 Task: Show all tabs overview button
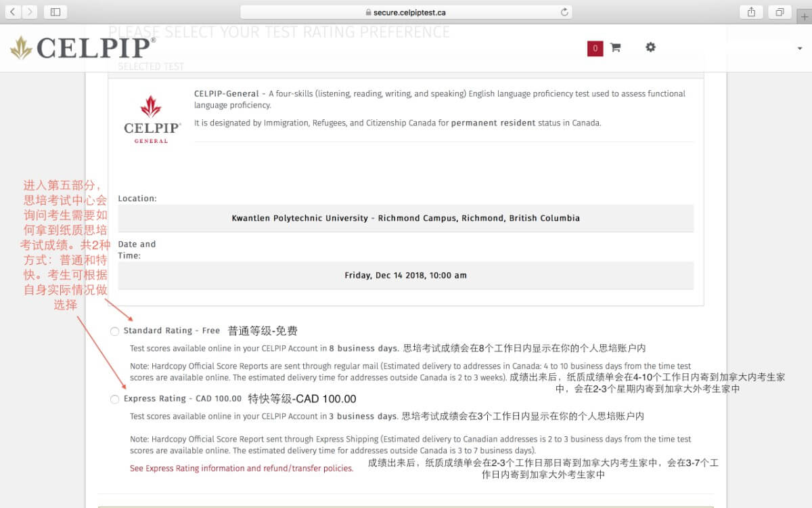click(x=780, y=12)
